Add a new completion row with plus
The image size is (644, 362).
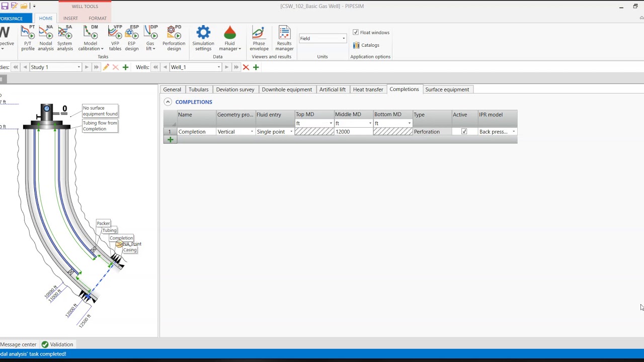pyautogui.click(x=170, y=140)
